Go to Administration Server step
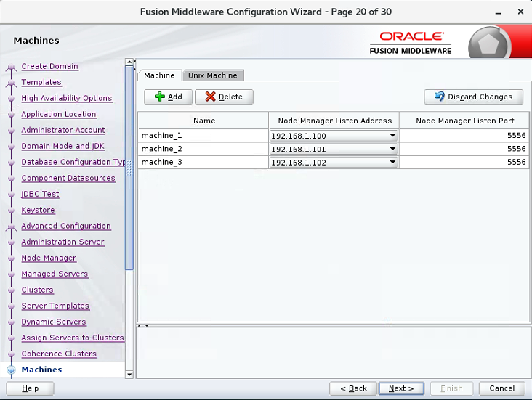Screen dimensions: 532x400 pyautogui.click(x=63, y=242)
